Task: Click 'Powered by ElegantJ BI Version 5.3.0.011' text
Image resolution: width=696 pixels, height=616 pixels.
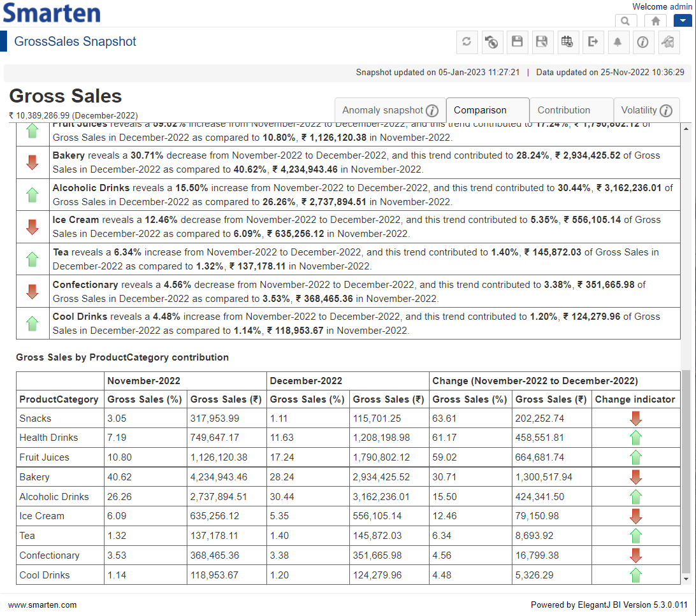Action: pyautogui.click(x=609, y=605)
